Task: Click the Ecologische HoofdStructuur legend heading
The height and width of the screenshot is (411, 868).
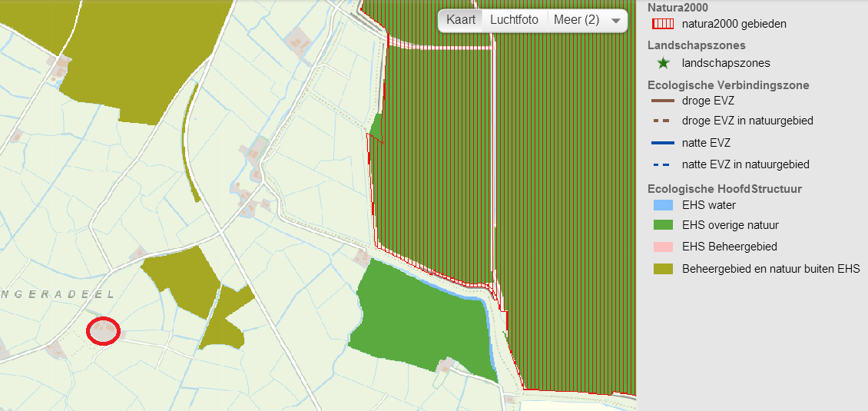Action: [724, 189]
